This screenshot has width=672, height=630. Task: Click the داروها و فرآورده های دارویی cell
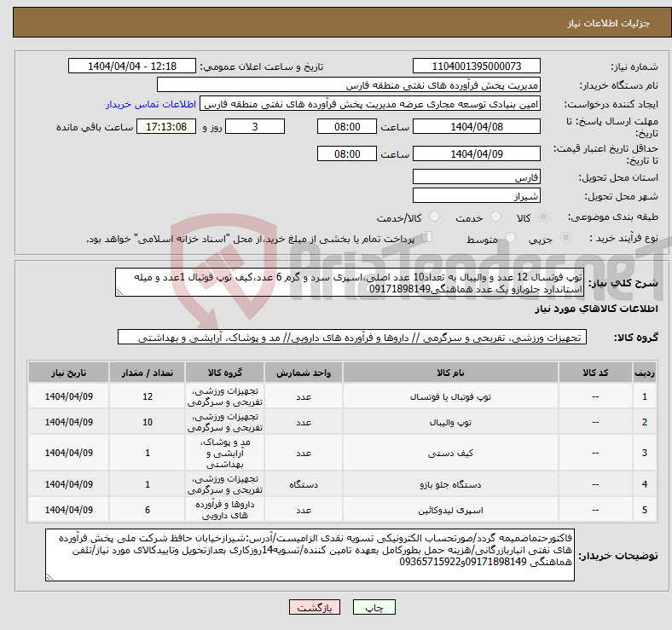[x=225, y=510]
